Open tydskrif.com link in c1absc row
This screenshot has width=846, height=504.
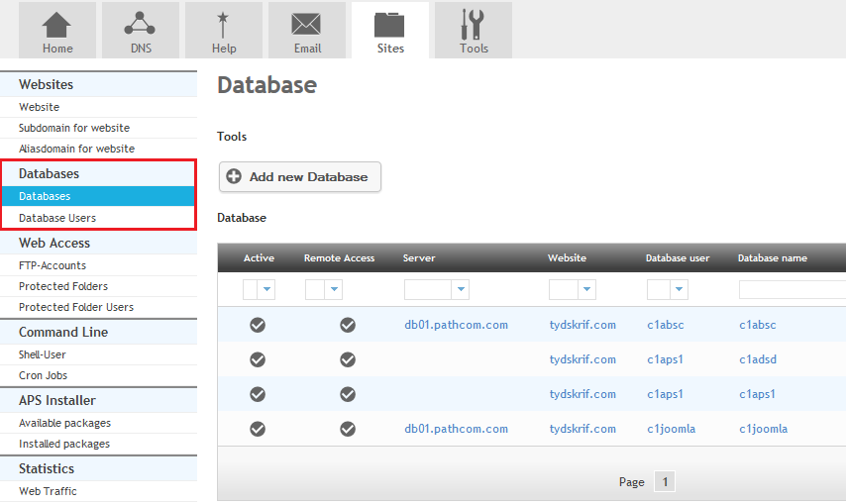click(x=582, y=325)
